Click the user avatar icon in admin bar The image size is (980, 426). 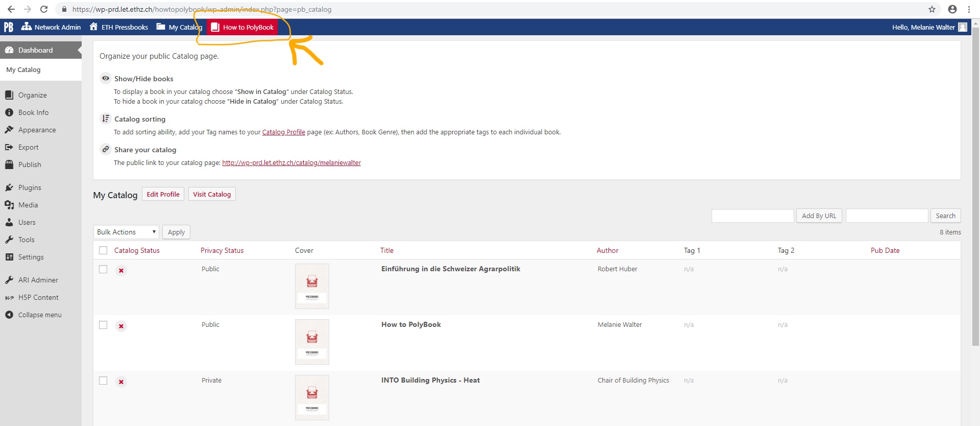click(963, 27)
